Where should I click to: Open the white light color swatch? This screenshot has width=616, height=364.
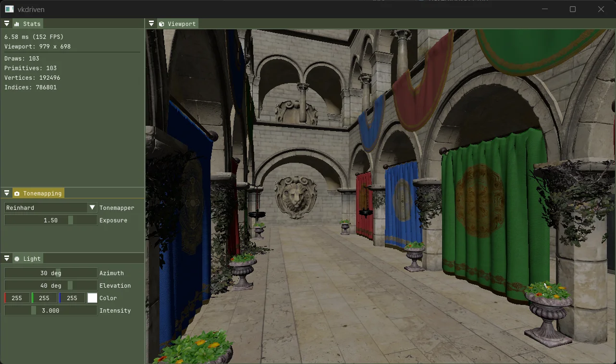click(x=92, y=298)
